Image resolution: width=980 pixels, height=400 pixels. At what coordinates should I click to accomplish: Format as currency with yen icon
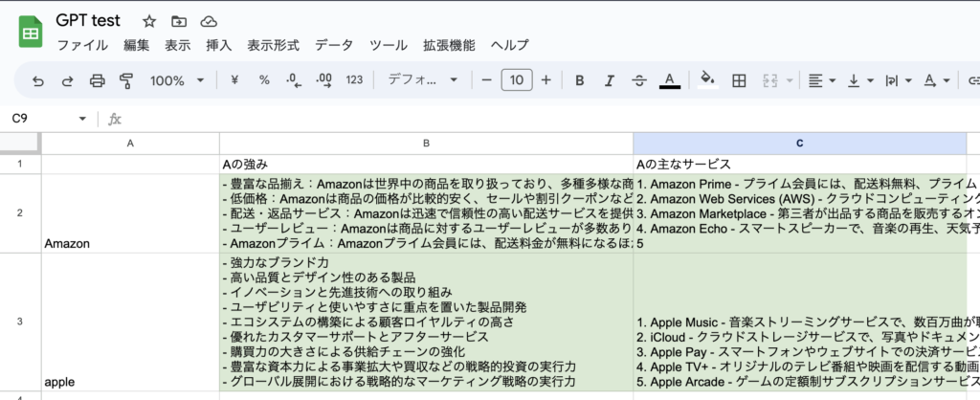pyautogui.click(x=234, y=80)
